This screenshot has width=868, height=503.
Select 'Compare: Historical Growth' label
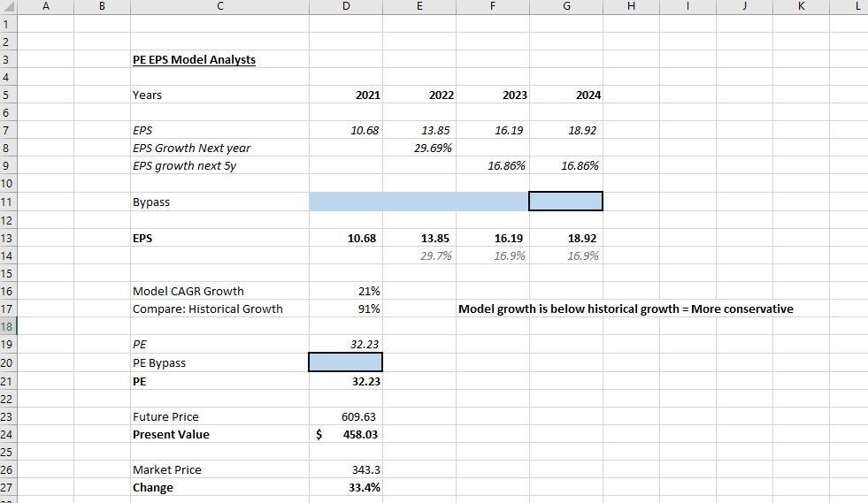(219, 309)
